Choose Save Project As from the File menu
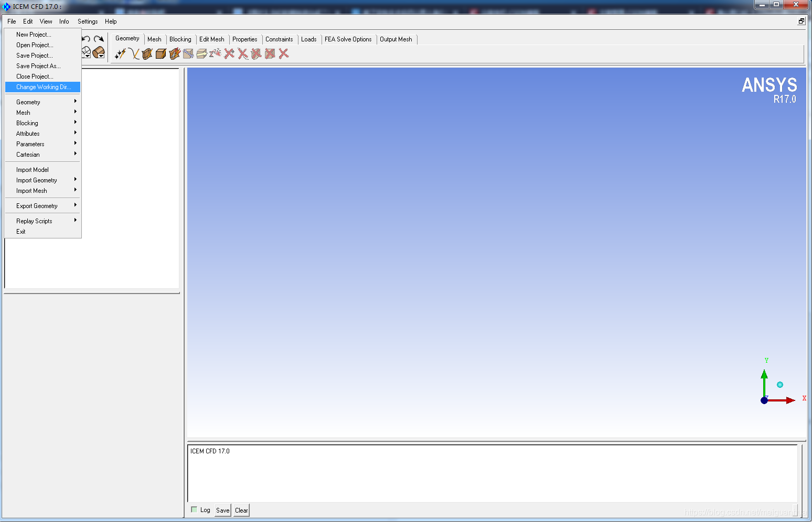 (42, 66)
